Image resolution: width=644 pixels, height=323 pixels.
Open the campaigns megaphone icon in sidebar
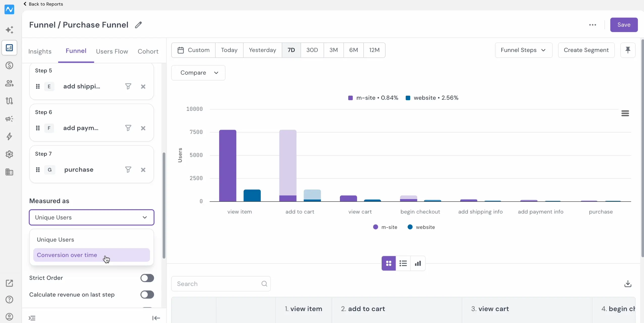point(9,119)
